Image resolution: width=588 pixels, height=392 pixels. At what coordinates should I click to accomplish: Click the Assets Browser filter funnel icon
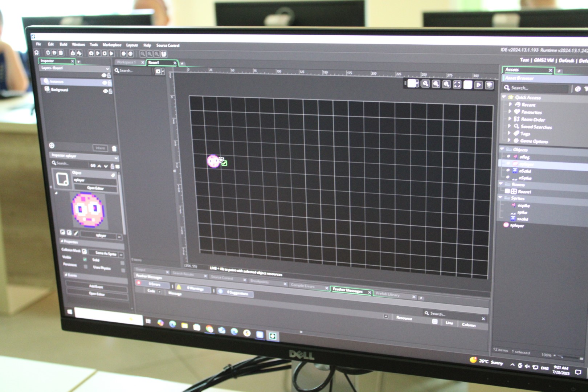pyautogui.click(x=585, y=89)
